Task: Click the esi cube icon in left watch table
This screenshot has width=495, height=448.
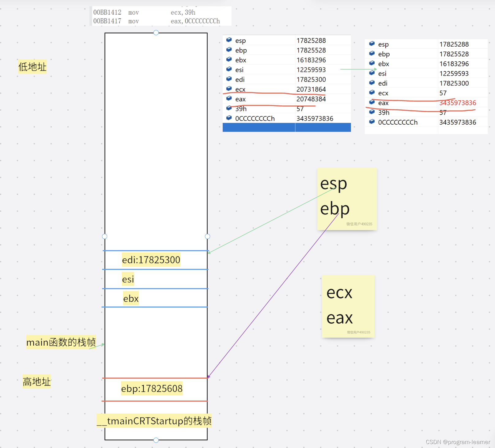Action: pyautogui.click(x=229, y=69)
